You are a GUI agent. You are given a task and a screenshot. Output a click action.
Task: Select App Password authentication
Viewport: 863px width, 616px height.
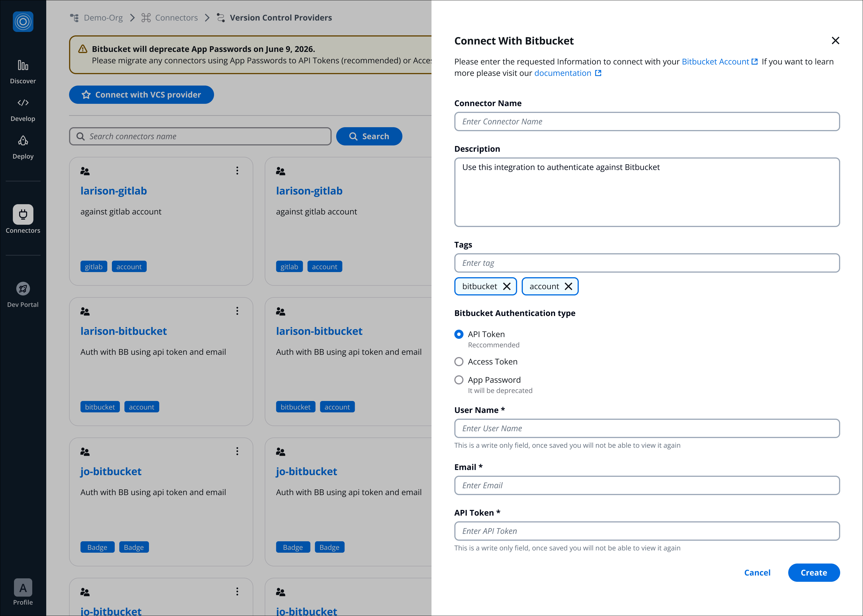(459, 380)
